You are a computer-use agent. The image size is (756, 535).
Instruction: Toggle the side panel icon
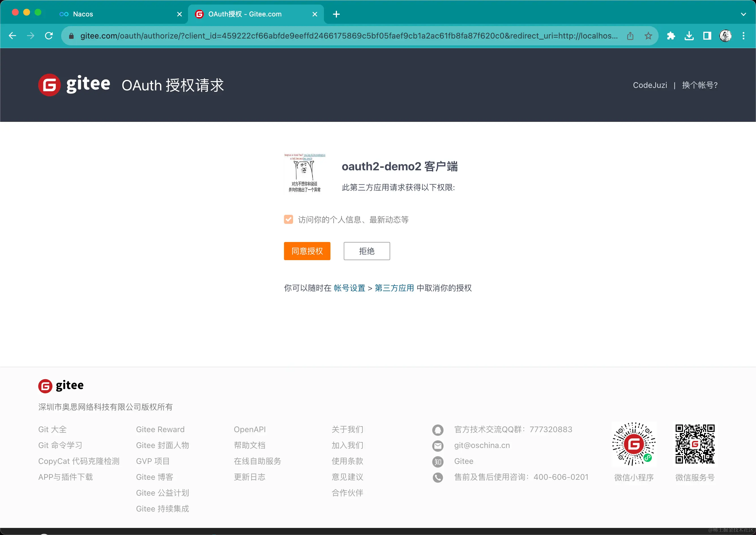point(707,36)
